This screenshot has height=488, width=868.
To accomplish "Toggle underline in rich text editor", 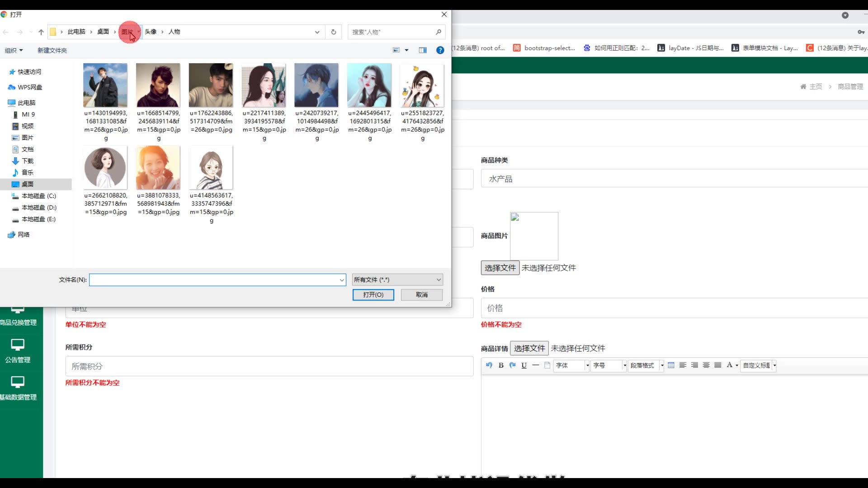I will (x=524, y=365).
